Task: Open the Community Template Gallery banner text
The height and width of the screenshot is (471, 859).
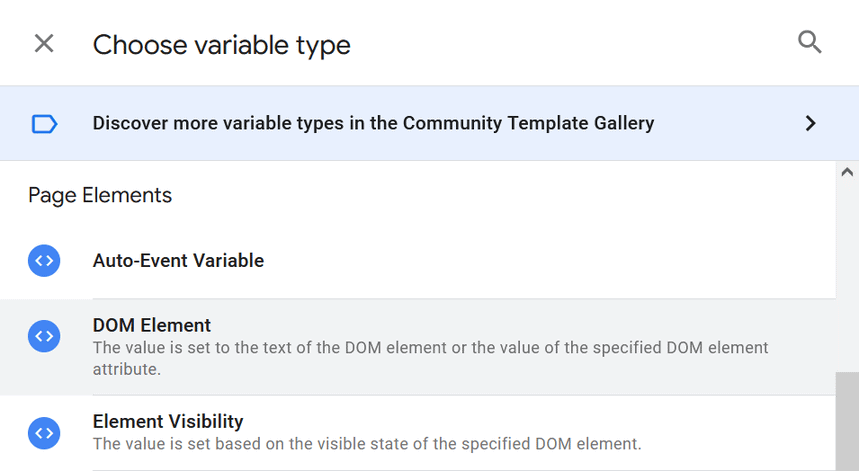Action: click(x=373, y=123)
